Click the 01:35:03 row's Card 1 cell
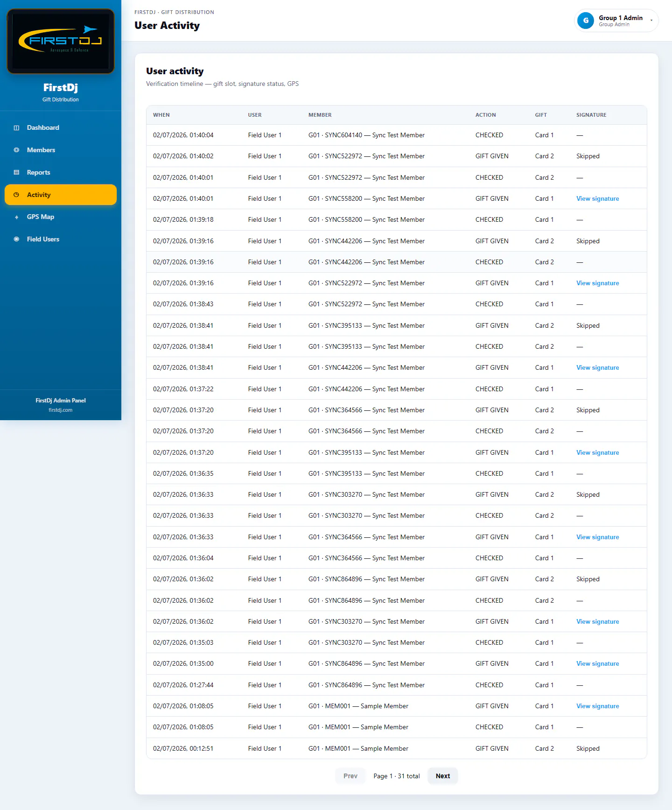This screenshot has height=810, width=672. click(544, 643)
